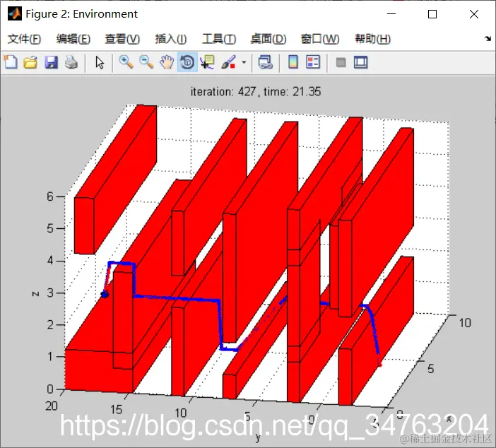
Task: Click the y-axis tick label 20
Action: point(52,406)
